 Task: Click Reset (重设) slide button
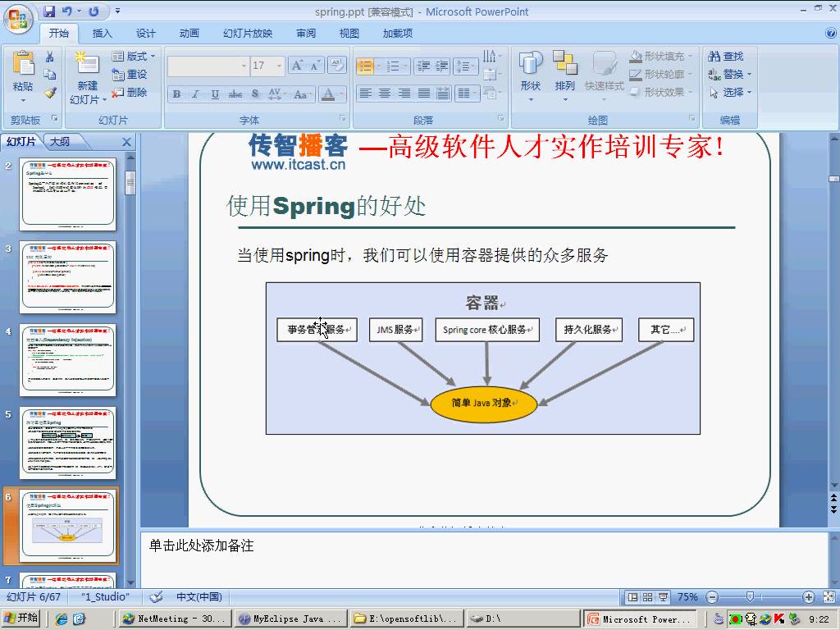[130, 74]
